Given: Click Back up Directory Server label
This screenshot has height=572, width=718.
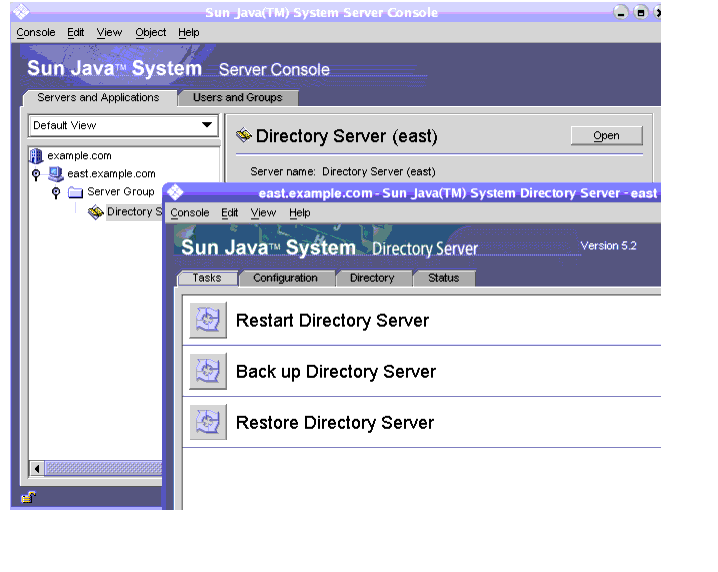Looking at the screenshot, I should click(x=336, y=371).
